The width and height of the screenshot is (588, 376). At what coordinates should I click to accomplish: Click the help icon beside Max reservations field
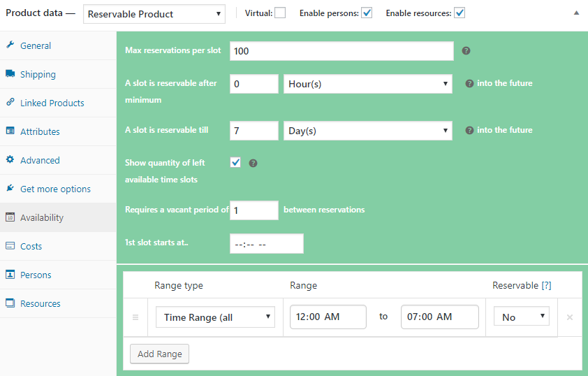[466, 51]
